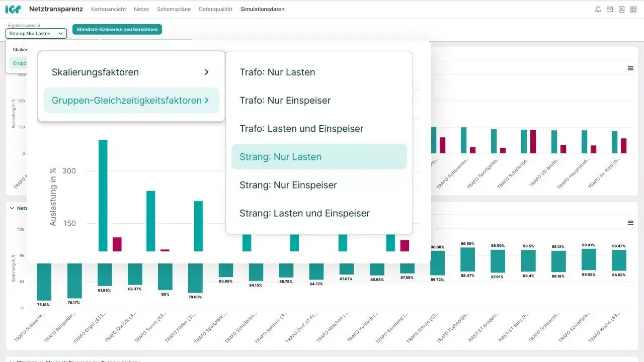Open the apps grid icon
This screenshot has height=362, width=644.
pos(633,9)
